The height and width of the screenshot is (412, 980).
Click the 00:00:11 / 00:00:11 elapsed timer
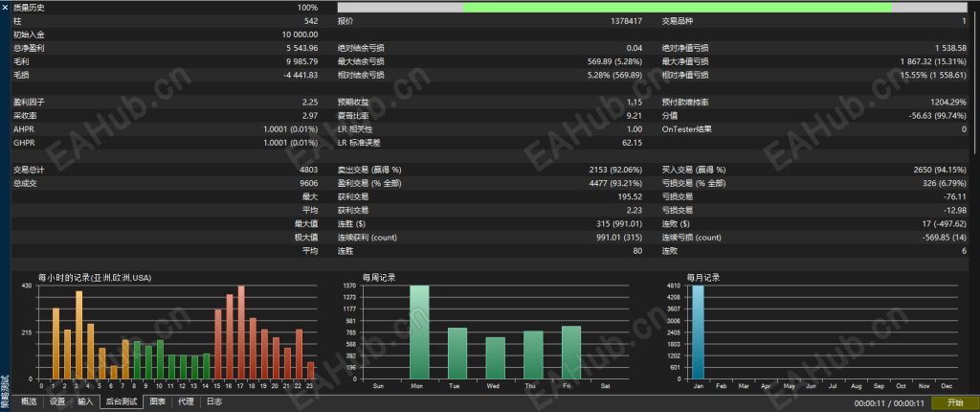(889, 403)
